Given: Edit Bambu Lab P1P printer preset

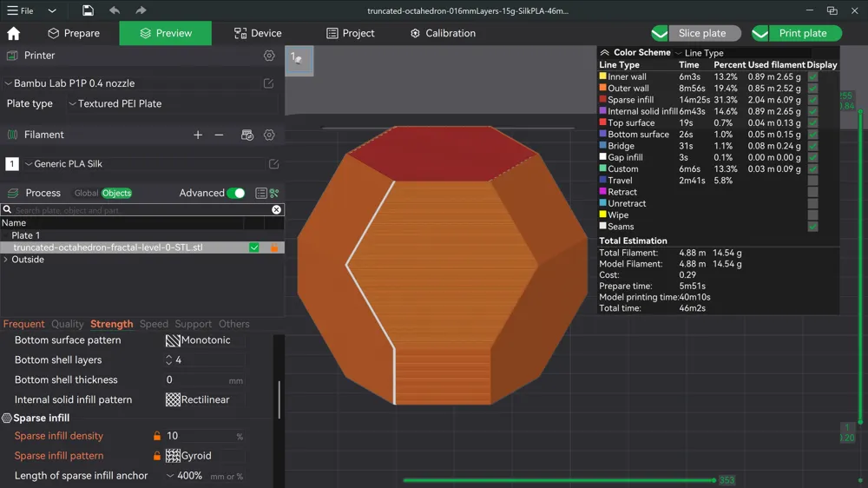Looking at the screenshot, I should pyautogui.click(x=268, y=83).
